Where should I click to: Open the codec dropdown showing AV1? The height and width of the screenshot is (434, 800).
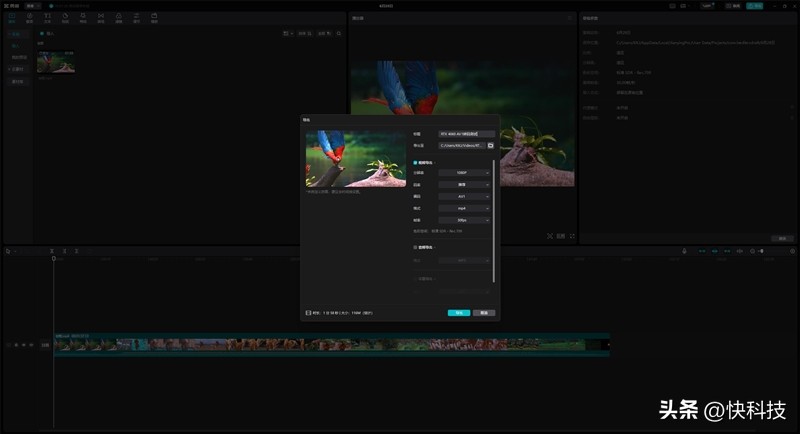click(465, 196)
